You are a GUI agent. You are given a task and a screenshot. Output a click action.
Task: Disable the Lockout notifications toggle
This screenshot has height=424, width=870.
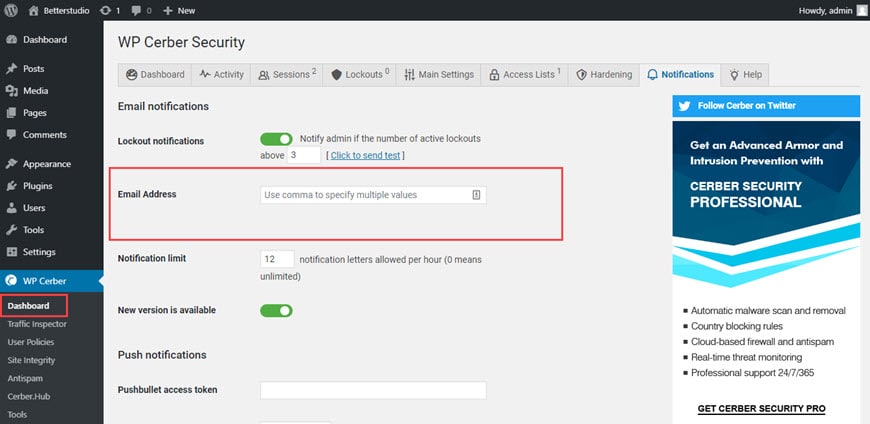click(276, 139)
